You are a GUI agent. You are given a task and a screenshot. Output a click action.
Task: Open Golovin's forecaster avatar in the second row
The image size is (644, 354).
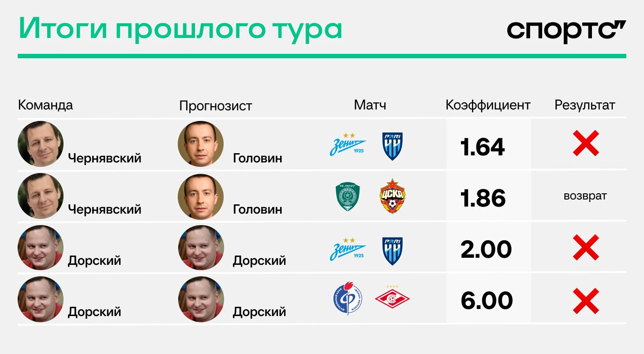(201, 196)
